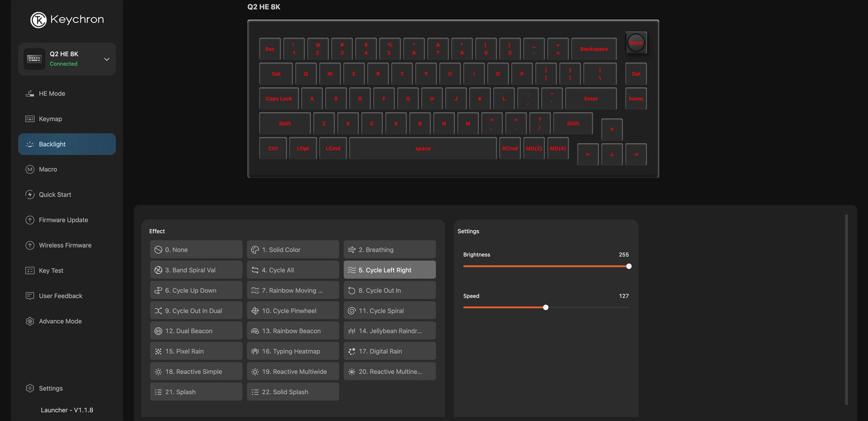Open Firmware Update via upload icon
868x421 pixels.
pyautogui.click(x=30, y=220)
